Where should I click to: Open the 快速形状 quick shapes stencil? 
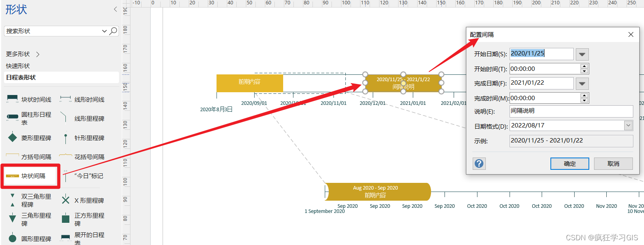point(18,66)
